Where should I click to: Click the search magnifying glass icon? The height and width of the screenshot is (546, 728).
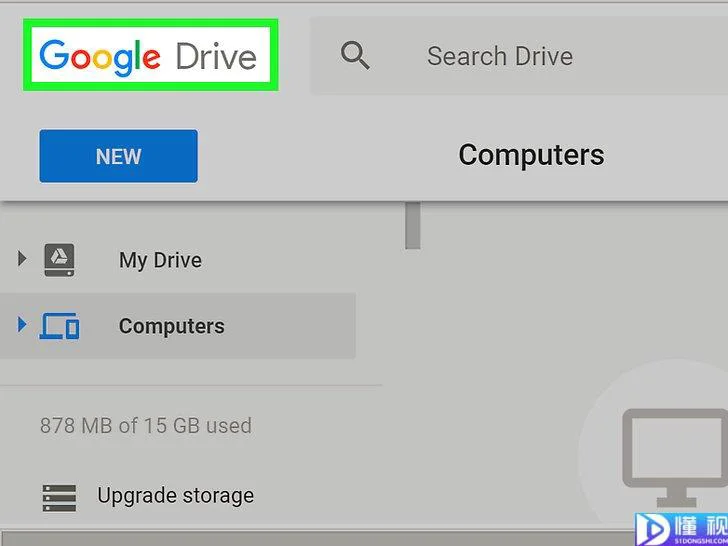pyautogui.click(x=355, y=55)
